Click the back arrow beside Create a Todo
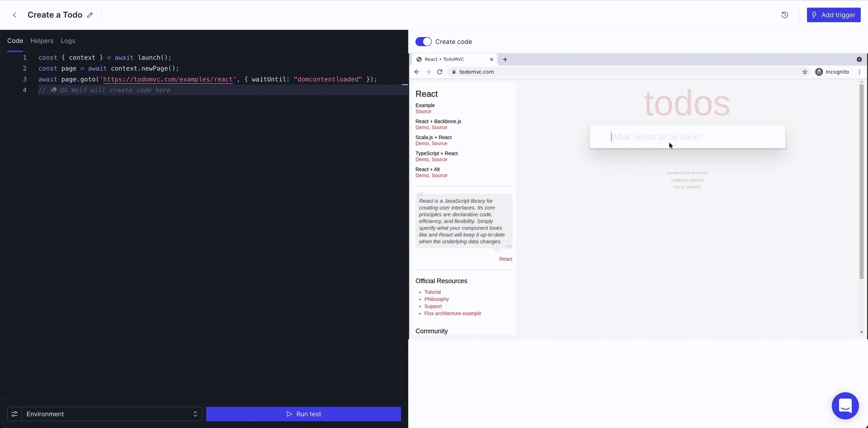The image size is (868, 428). (15, 15)
